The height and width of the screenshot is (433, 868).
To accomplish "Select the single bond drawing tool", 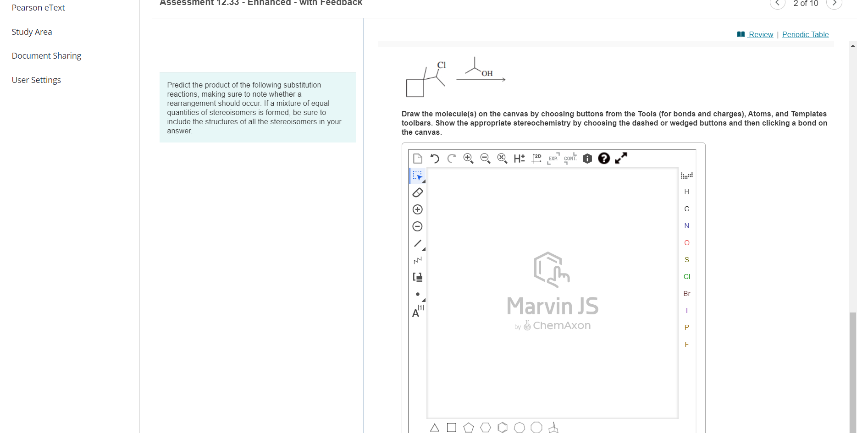I will pyautogui.click(x=417, y=243).
